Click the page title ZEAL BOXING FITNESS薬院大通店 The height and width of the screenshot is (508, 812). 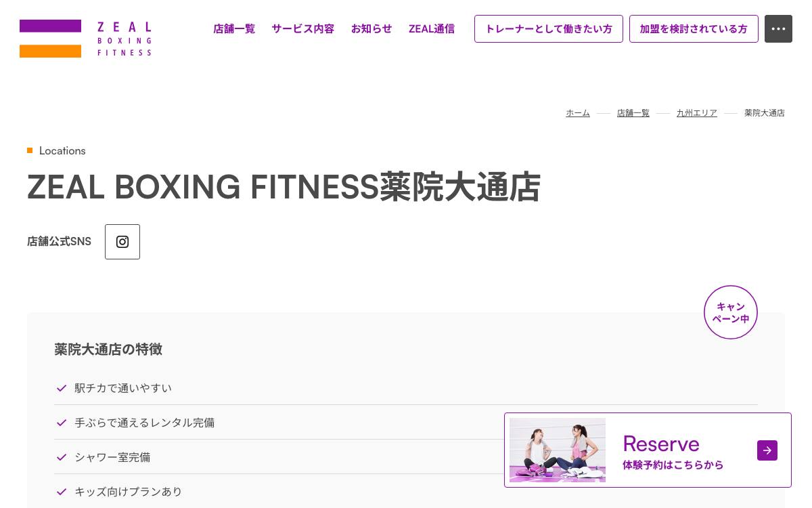coord(284,187)
